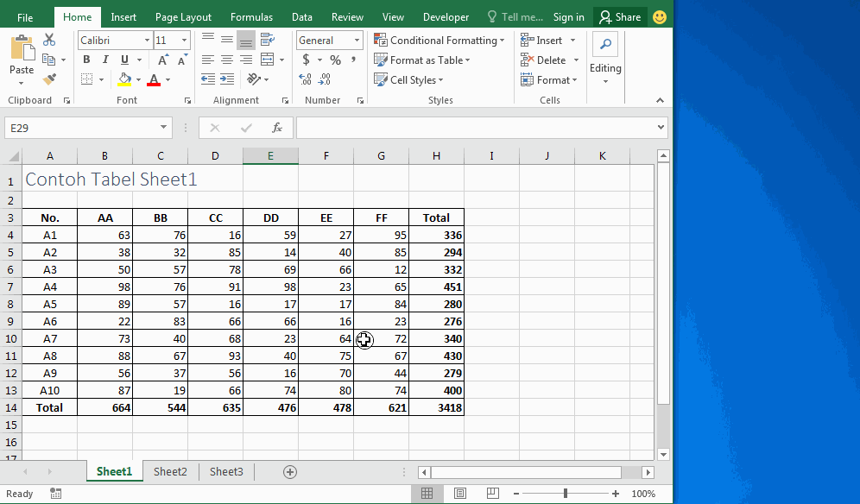Toggle the smiley feedback icon
Screen dimensions: 860x504
660,16
